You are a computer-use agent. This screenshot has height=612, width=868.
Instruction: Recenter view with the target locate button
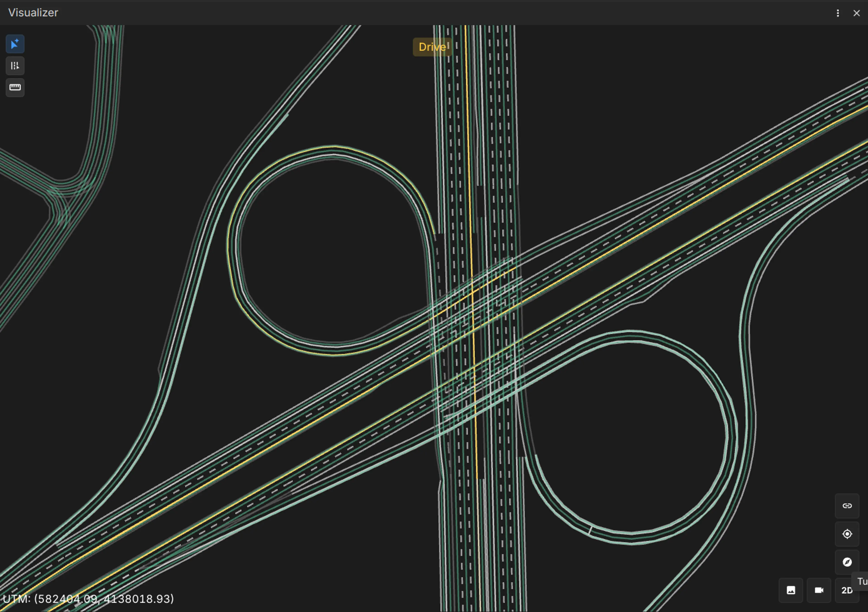click(x=847, y=534)
